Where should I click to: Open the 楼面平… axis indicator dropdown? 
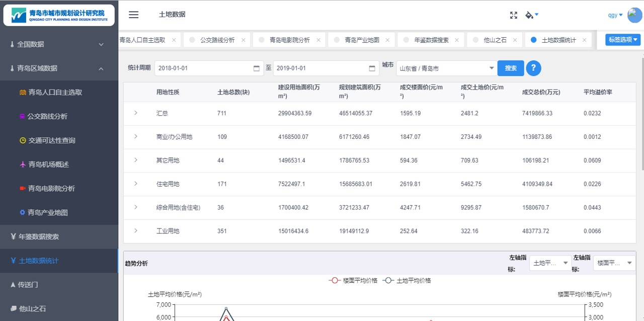tap(614, 263)
